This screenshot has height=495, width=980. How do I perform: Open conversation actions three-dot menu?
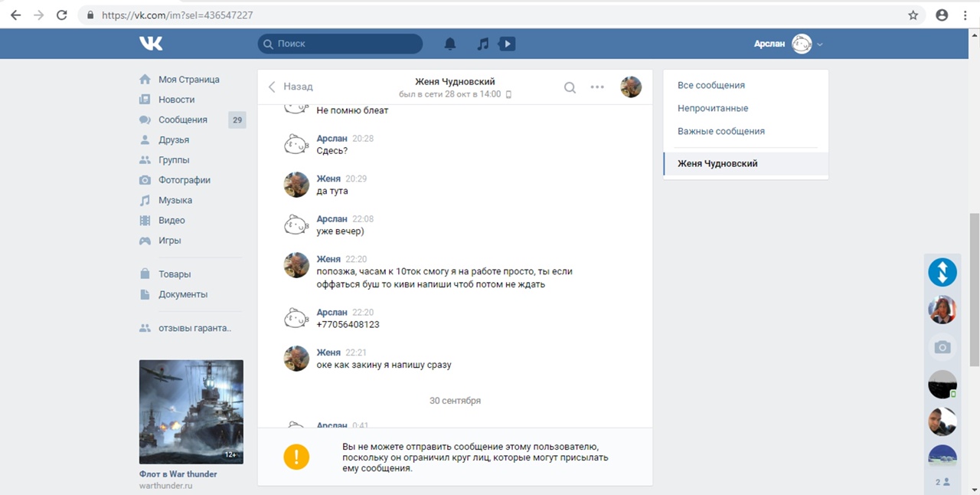597,87
